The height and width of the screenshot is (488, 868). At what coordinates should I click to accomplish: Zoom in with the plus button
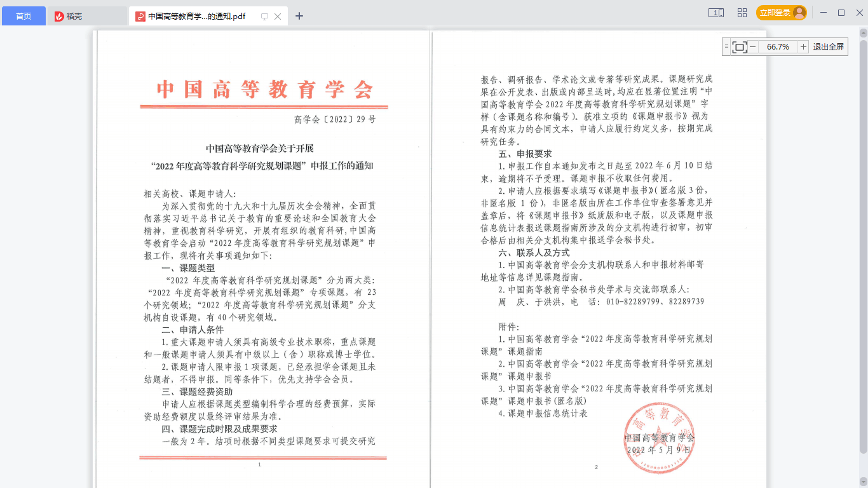point(803,47)
